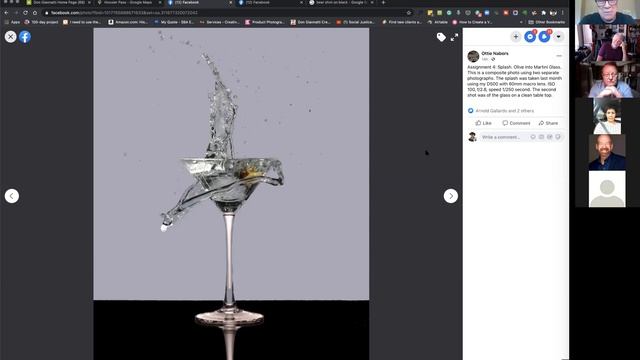Viewport: 640px width, 360px height.
Task: Open the Social Justice bookmark
Action: 356,22
